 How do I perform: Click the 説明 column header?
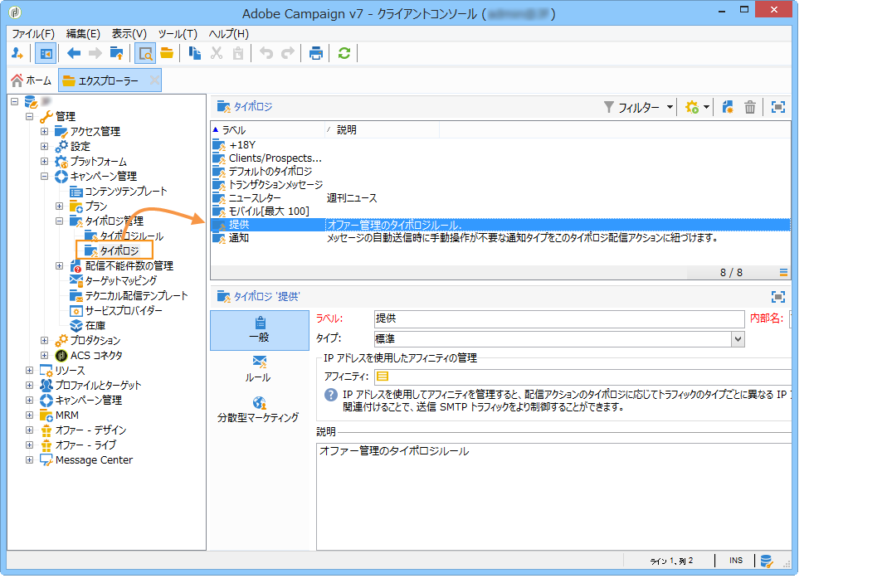click(x=383, y=130)
